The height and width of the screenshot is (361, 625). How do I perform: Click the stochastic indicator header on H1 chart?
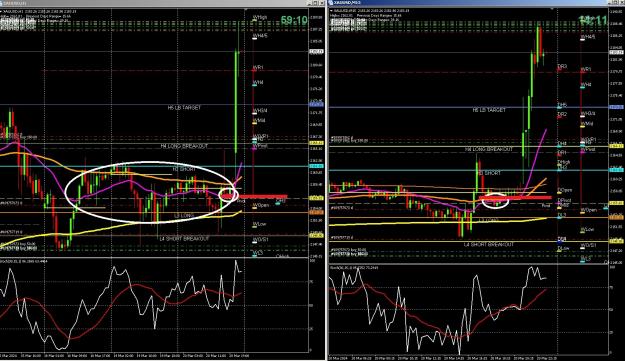pos(24,261)
